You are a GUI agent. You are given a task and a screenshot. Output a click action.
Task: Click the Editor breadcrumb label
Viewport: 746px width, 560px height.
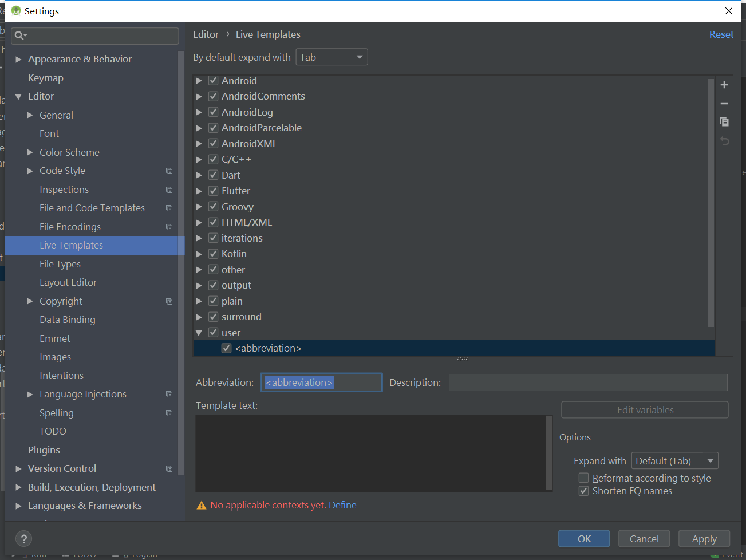click(x=206, y=34)
